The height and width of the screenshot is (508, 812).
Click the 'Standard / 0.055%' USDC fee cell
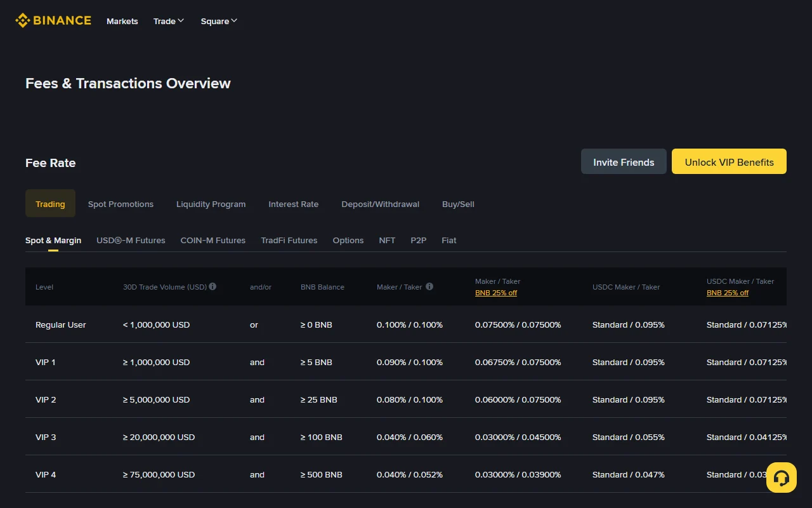(x=629, y=437)
